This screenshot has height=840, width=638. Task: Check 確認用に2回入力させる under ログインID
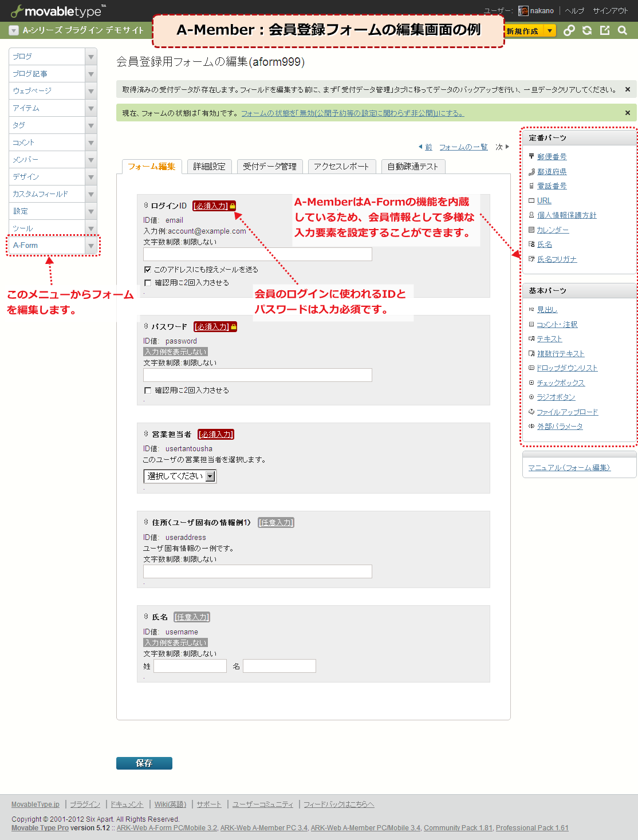click(148, 283)
